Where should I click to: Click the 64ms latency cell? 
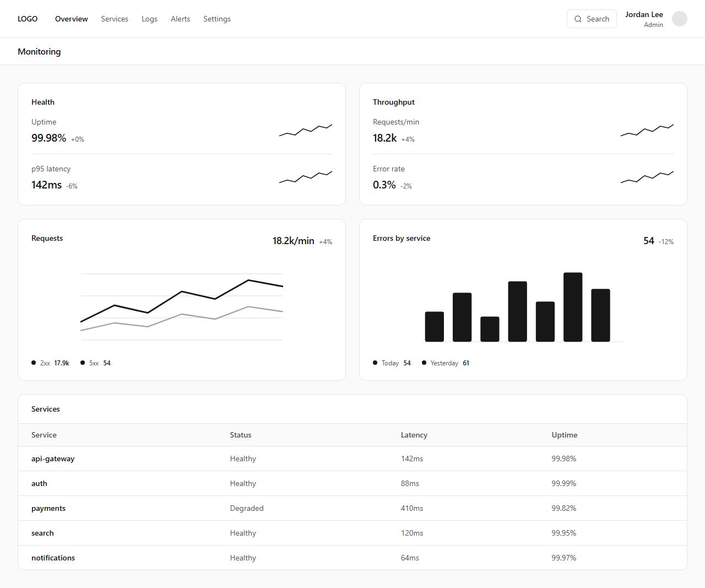[x=410, y=558]
